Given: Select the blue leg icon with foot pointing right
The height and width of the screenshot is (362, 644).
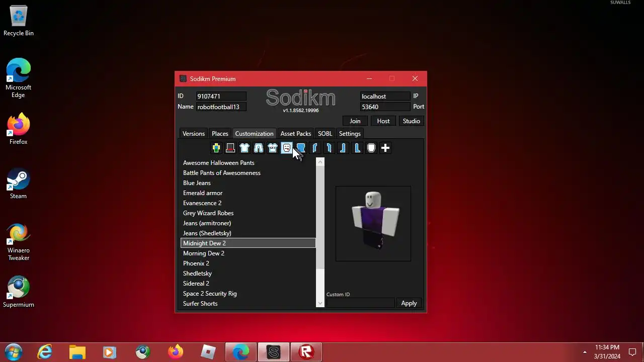Looking at the screenshot, I should [357, 148].
